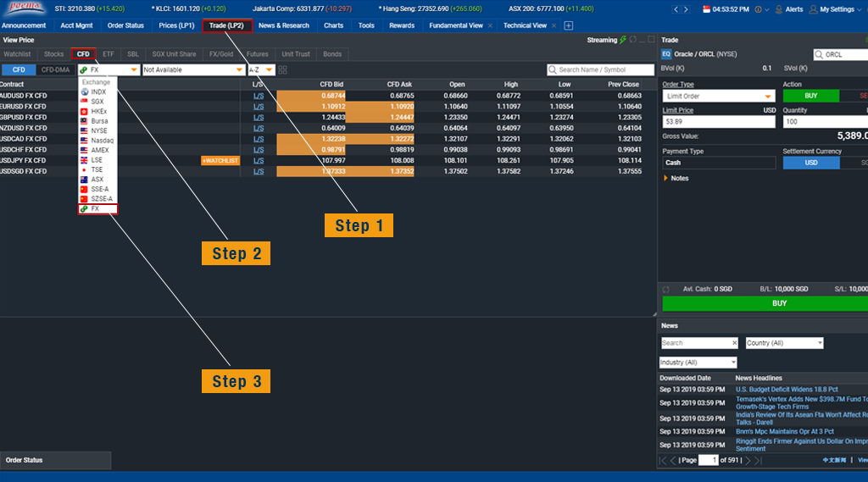Screen dimensions: 868x482
Task: Open Industry (All) dropdown
Action: tap(698, 363)
